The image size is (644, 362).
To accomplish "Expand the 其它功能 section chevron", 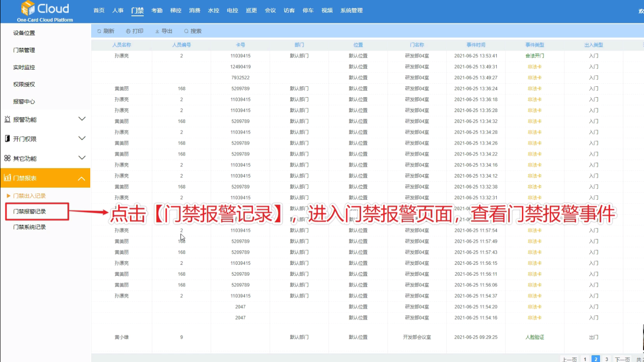I will [x=82, y=158].
